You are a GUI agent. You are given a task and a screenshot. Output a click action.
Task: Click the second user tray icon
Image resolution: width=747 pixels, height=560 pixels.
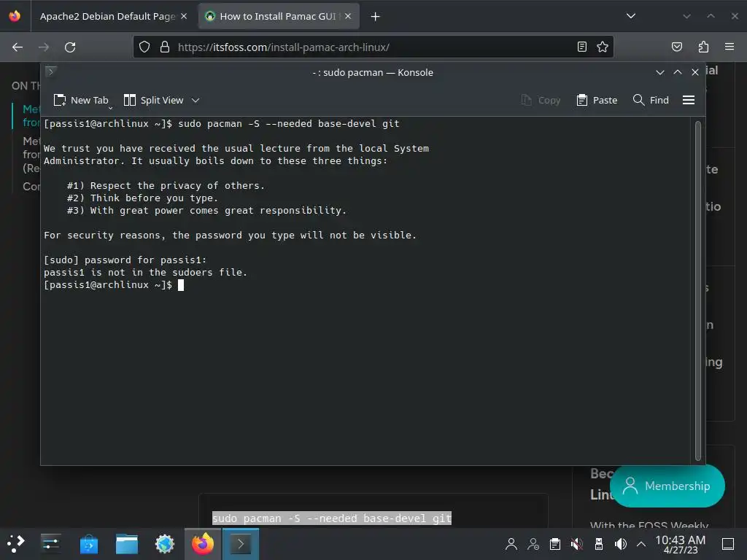(x=533, y=544)
